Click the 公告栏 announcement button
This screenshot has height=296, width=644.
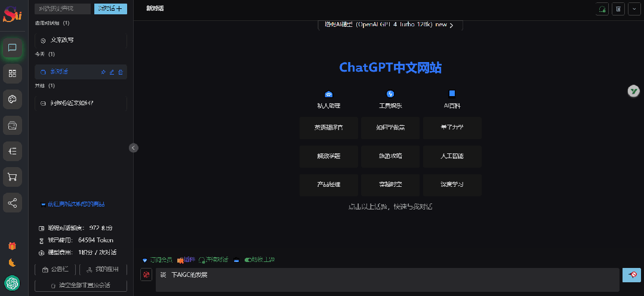[56, 270]
